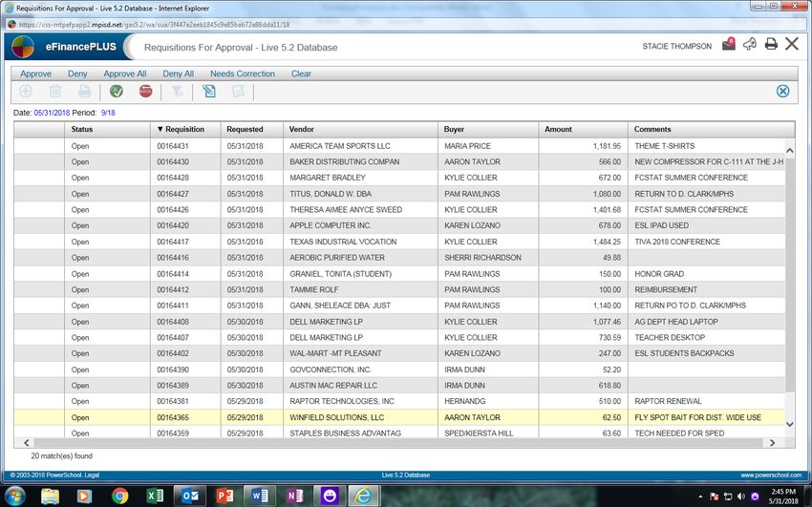
Task: Switch to Word in the taskbar
Action: 260,496
